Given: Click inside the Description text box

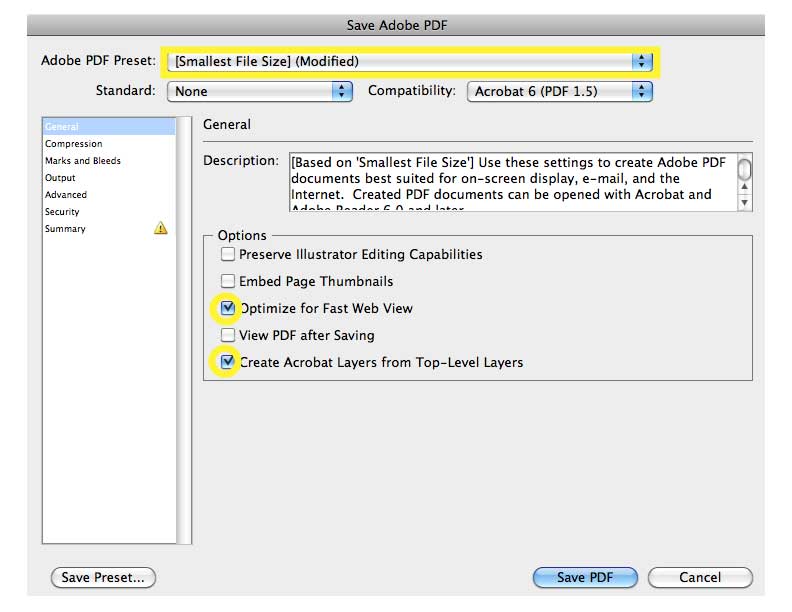Looking at the screenshot, I should (x=513, y=182).
